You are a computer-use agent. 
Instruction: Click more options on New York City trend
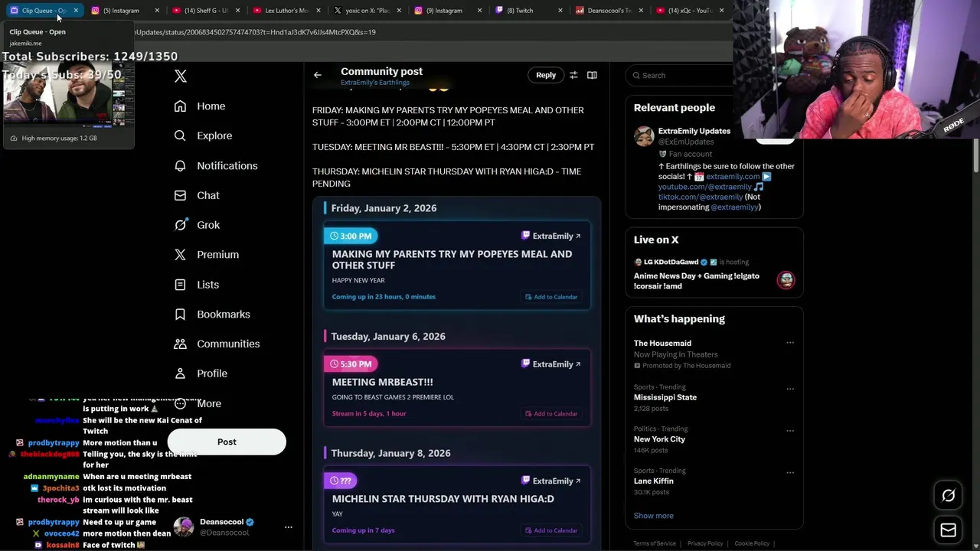(x=790, y=430)
